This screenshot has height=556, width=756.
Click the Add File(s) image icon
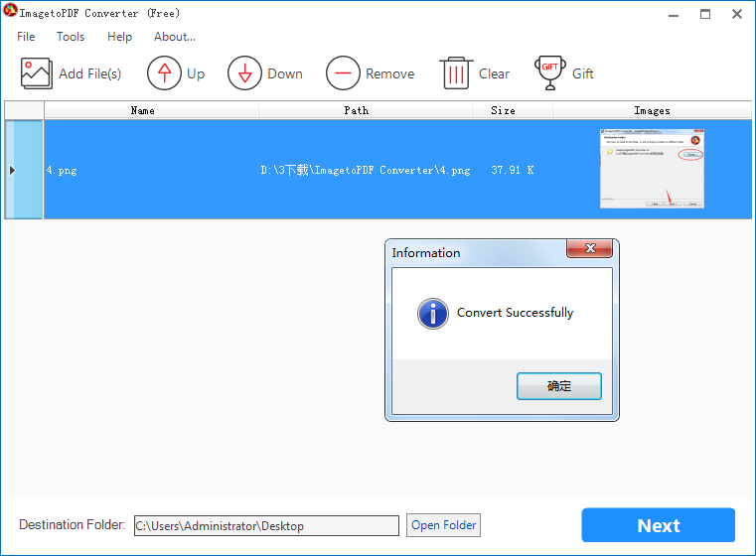(x=36, y=73)
